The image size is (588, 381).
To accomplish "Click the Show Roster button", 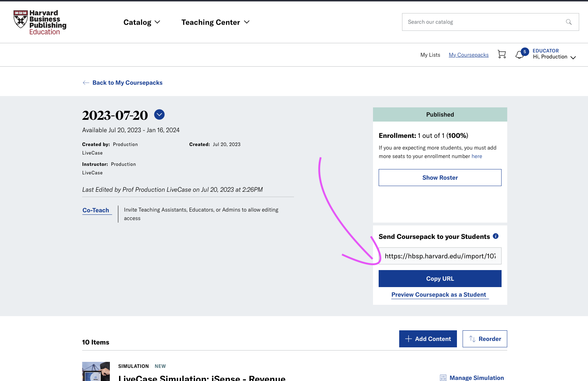I will [x=440, y=178].
